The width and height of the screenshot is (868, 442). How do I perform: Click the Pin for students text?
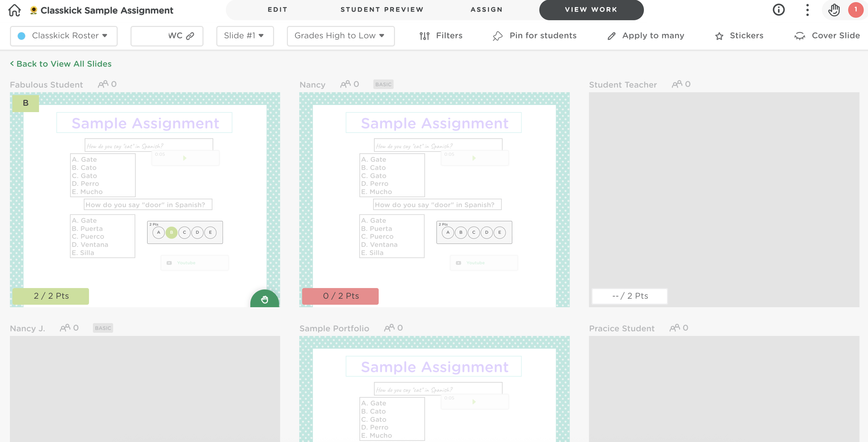point(543,35)
